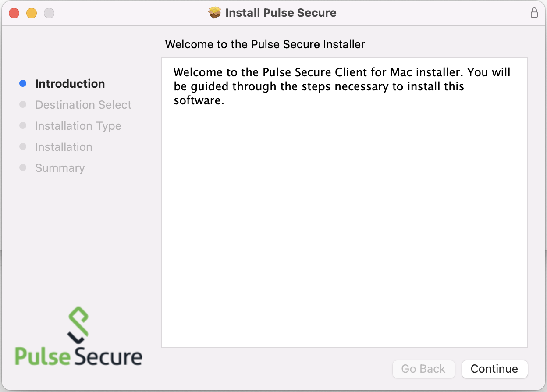
Task: Select the Installation step
Action: coord(64,147)
